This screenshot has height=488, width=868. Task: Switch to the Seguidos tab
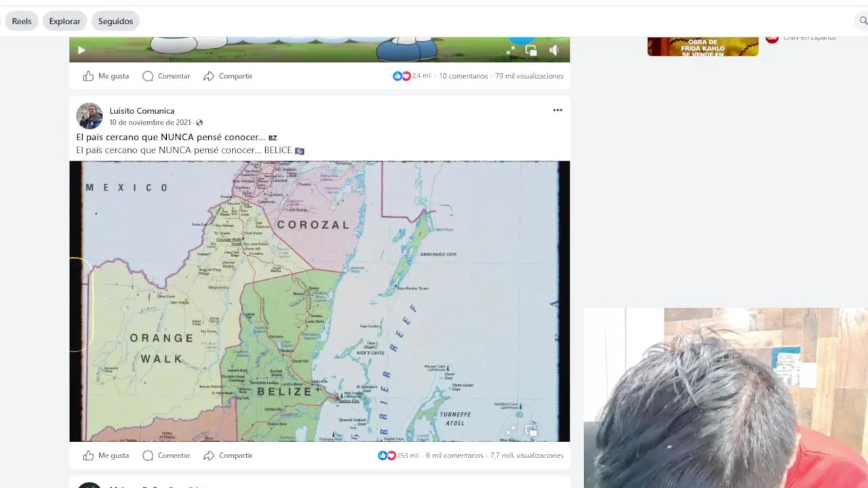pos(115,21)
